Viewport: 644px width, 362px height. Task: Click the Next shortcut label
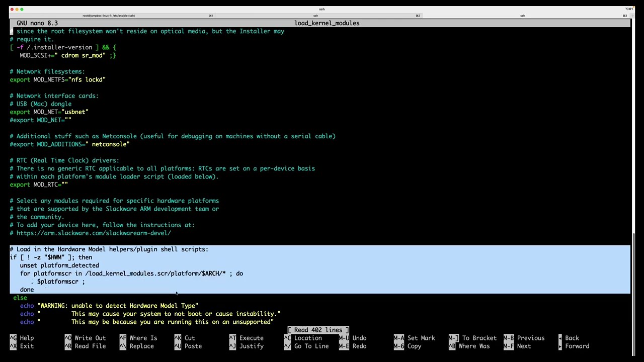click(524, 346)
